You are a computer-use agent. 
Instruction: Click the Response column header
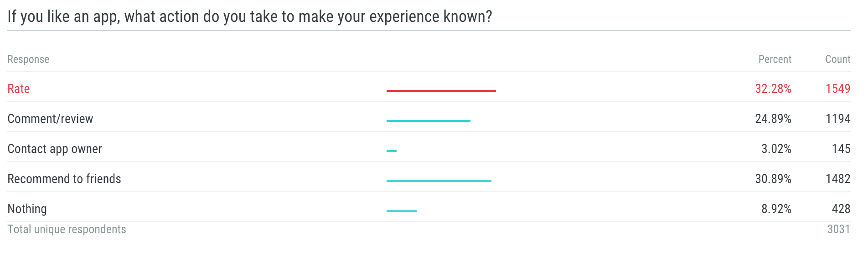(x=28, y=60)
